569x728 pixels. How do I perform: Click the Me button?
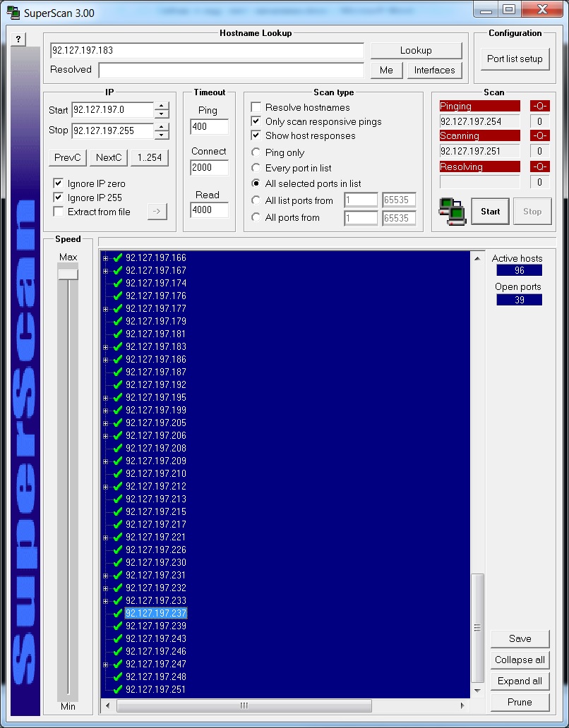point(386,70)
